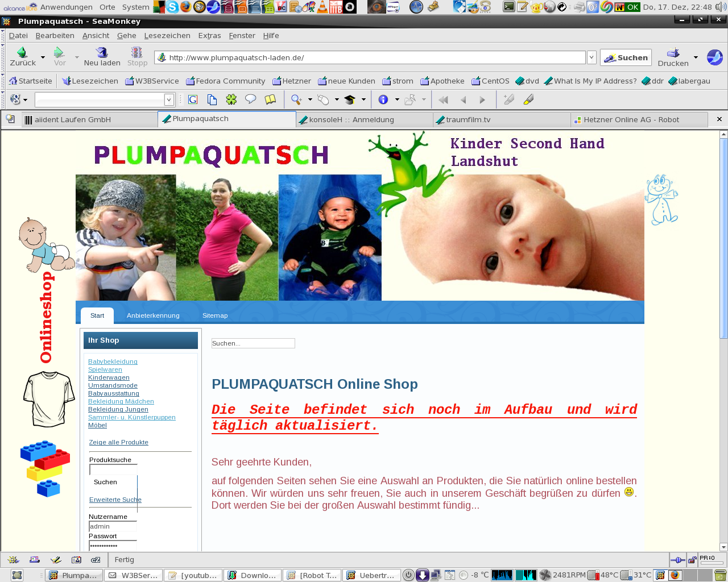The width and height of the screenshot is (728, 582).
Task: Open Fedora Community bookmark folder
Action: (x=226, y=81)
